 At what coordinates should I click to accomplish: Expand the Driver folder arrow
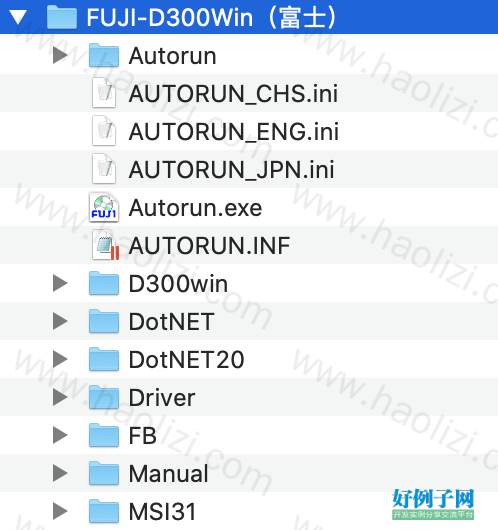(60, 397)
